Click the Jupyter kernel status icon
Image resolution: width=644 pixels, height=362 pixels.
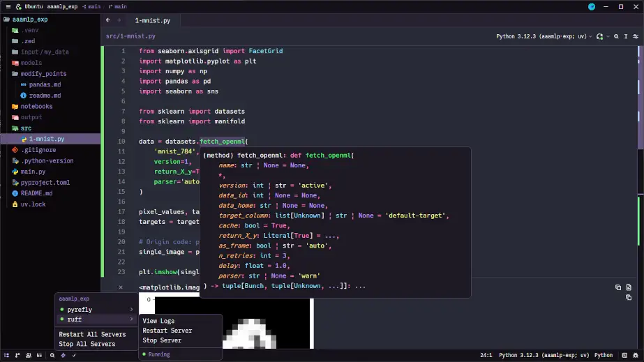[599, 36]
